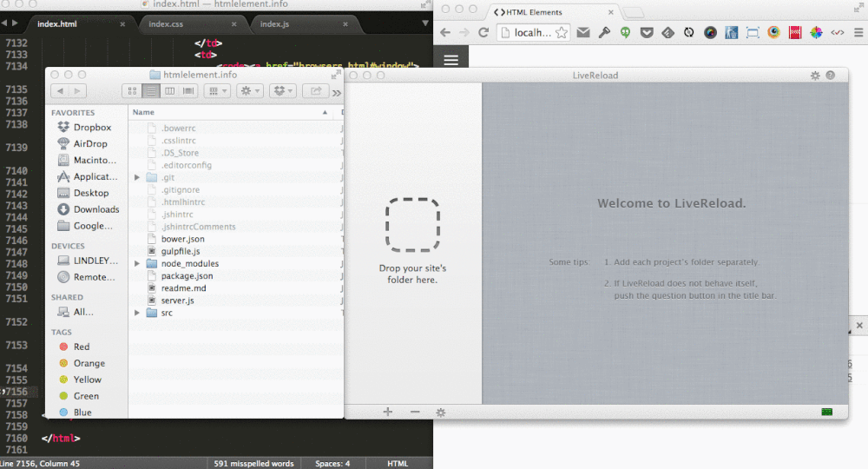Open Chrome hamburger menu
This screenshot has height=469, width=868.
[858, 33]
